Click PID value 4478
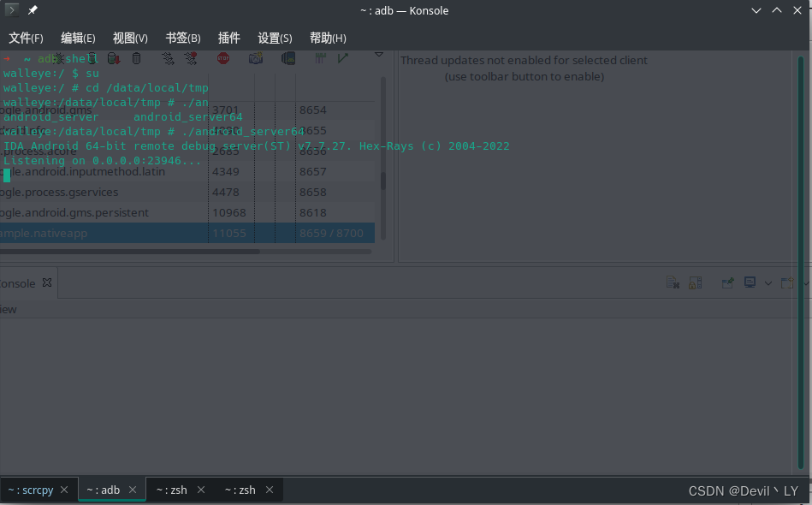This screenshot has width=812, height=505. (x=225, y=192)
